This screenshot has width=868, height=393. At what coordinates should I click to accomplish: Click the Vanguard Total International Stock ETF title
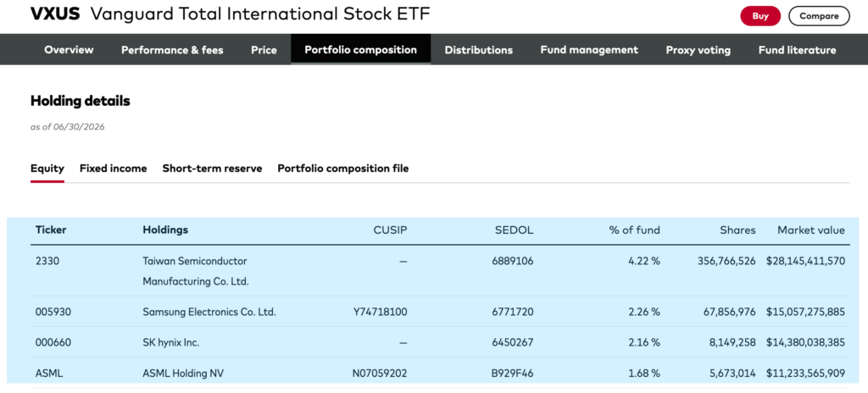click(260, 14)
